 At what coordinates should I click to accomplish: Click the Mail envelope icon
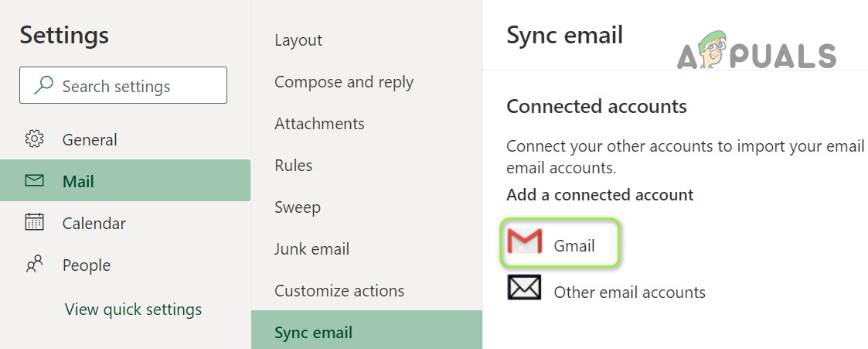[34, 181]
